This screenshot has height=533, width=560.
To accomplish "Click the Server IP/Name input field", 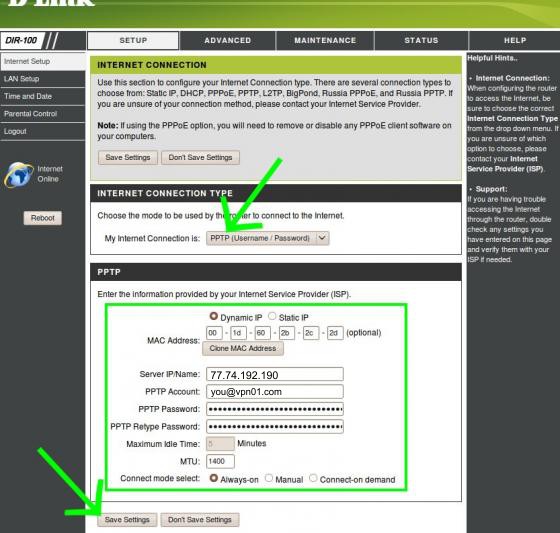I will pyautogui.click(x=275, y=374).
